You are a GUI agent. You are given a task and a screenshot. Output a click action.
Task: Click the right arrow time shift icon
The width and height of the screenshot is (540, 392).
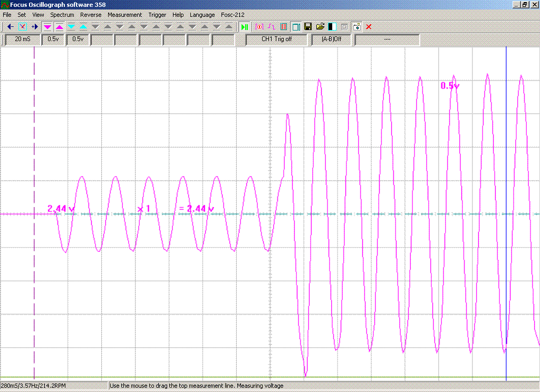(x=34, y=26)
